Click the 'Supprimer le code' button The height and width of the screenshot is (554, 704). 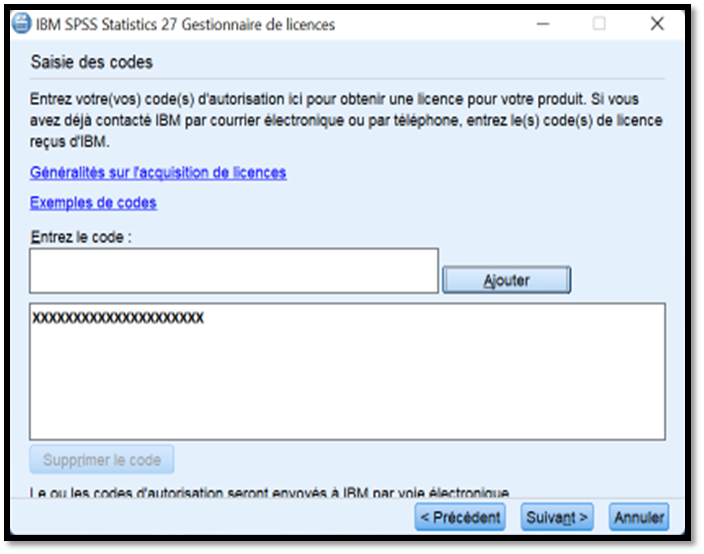[102, 460]
